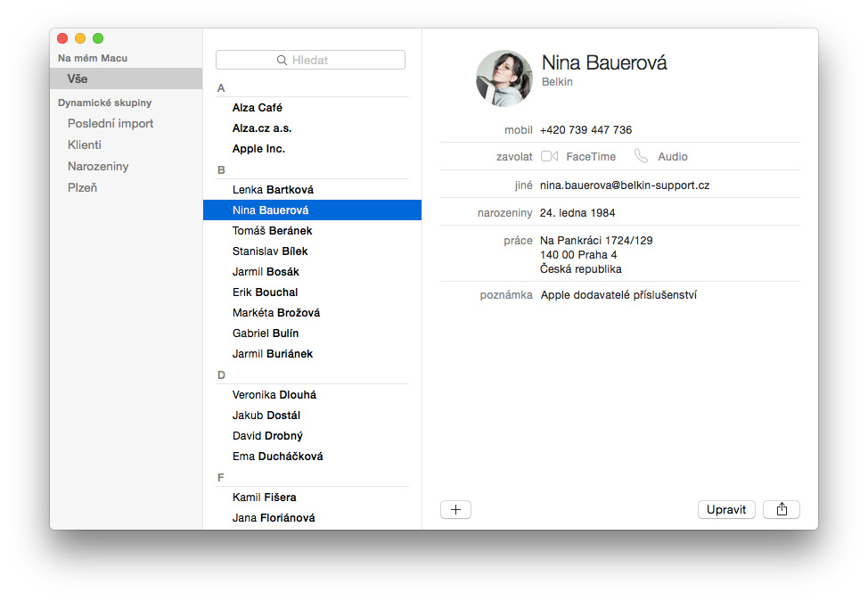868x601 pixels.
Task: Click Nina Bauerová's profile photo
Action: point(504,78)
